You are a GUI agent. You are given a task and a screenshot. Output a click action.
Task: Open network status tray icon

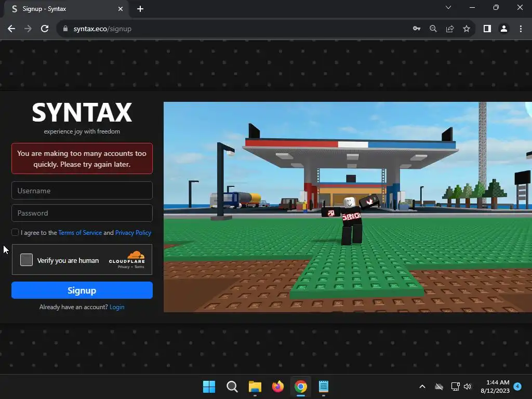point(455,387)
